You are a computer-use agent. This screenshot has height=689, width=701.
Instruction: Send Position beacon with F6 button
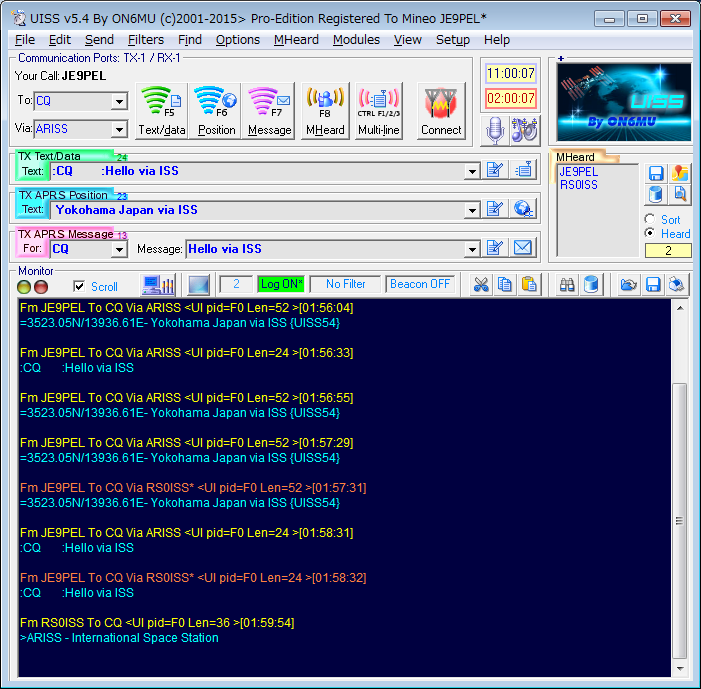click(216, 111)
